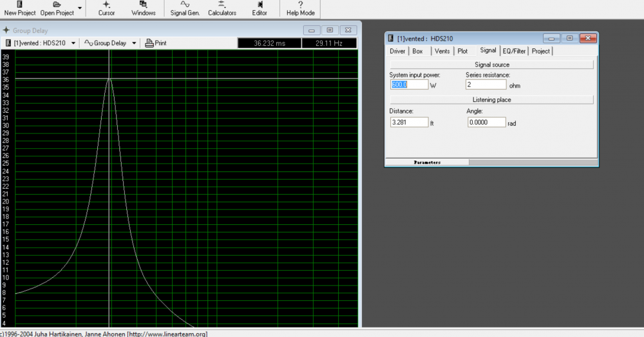Switch to the Driver tab
Viewport: 644px width, 337px height.
(397, 51)
